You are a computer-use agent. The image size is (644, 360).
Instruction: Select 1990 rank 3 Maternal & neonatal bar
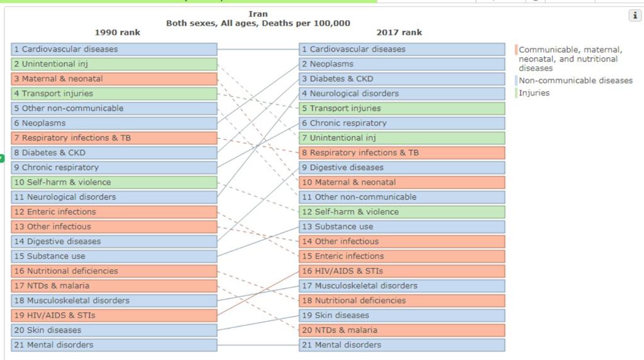pyautogui.click(x=114, y=79)
